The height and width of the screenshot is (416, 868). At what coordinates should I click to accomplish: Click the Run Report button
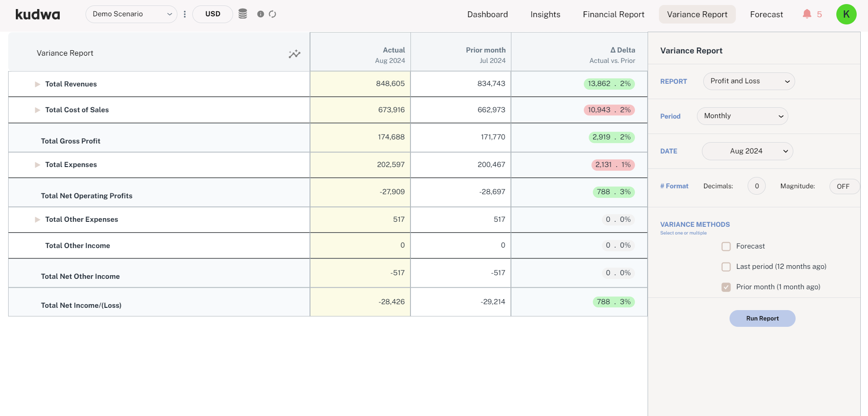(x=762, y=318)
